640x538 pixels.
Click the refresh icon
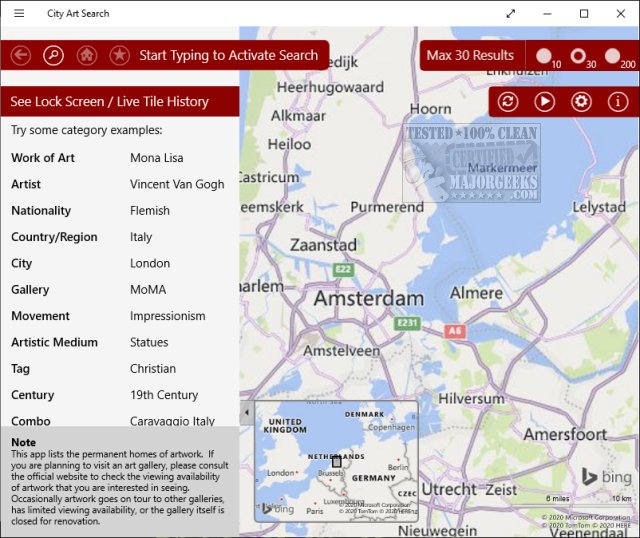(x=508, y=101)
